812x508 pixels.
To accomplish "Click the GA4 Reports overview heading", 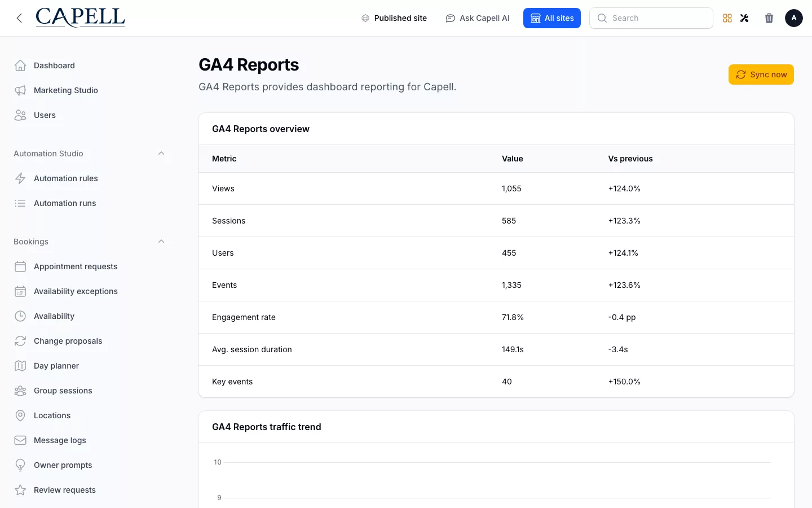I will coord(261,129).
